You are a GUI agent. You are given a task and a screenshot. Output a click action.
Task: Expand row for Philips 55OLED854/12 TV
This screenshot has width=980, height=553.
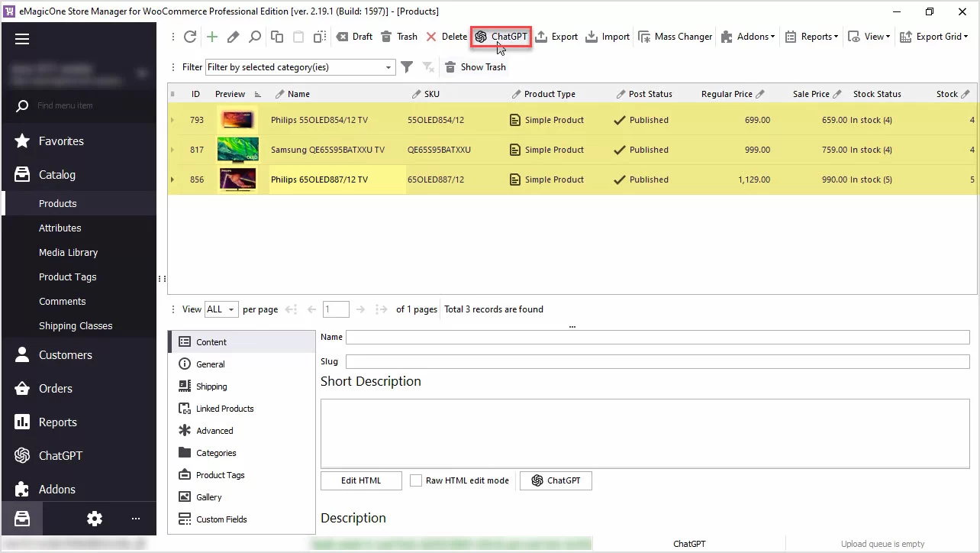pos(172,120)
